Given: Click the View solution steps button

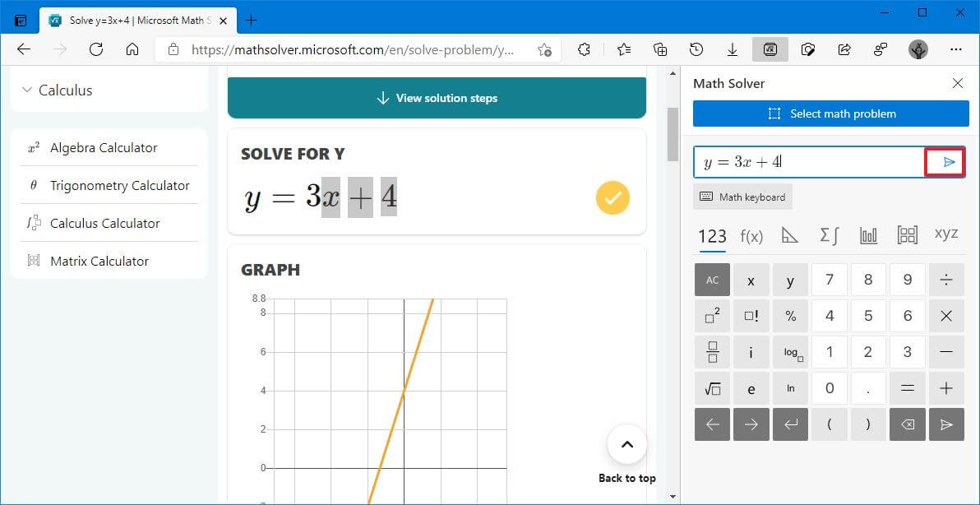Looking at the screenshot, I should 437,97.
